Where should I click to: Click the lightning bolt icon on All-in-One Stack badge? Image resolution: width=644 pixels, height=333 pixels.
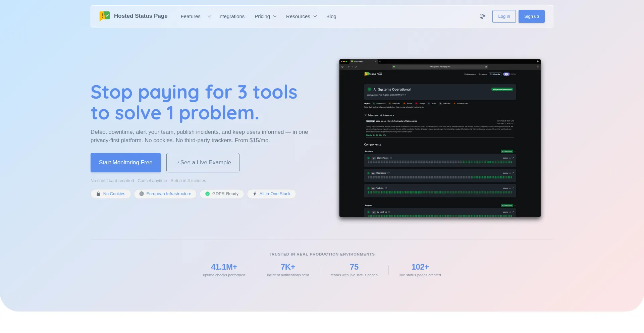[255, 194]
